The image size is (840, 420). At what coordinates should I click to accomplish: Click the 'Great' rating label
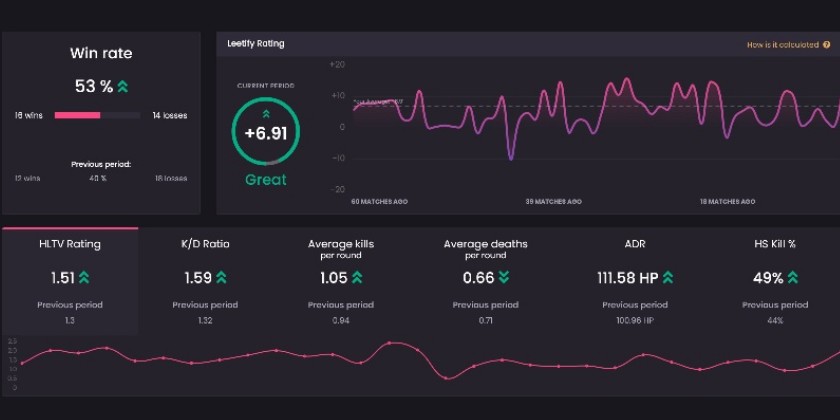tap(266, 180)
